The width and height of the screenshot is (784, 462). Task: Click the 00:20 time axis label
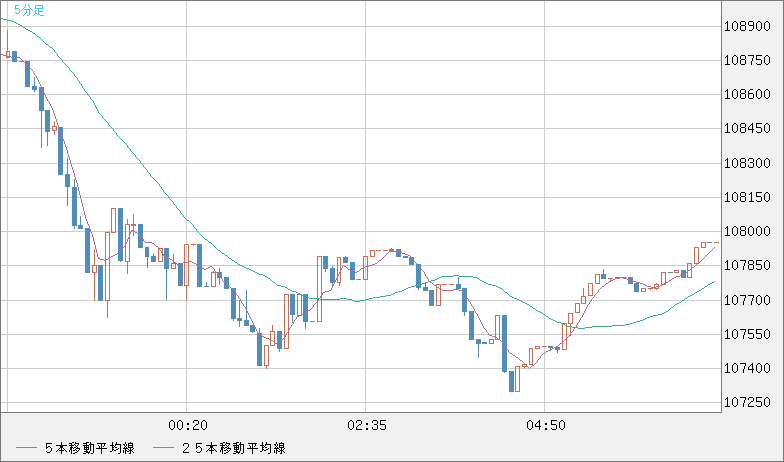click(188, 426)
